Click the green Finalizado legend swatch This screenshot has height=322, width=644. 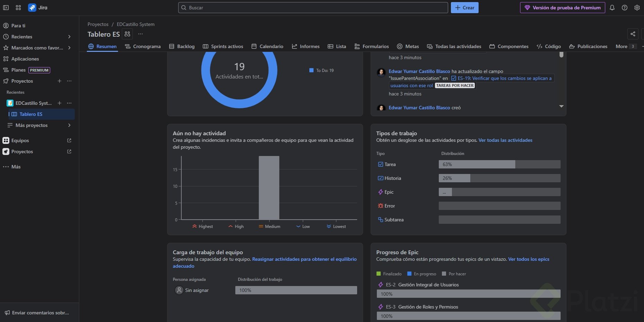click(379, 274)
